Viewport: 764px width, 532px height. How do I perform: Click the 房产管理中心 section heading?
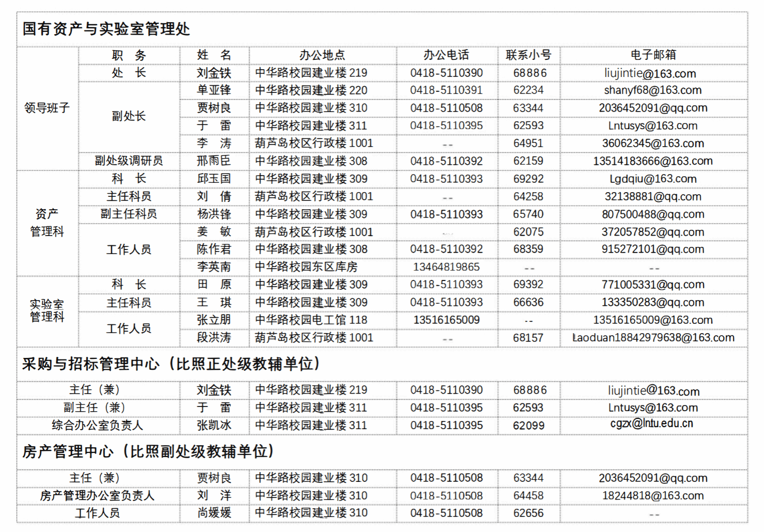(148, 451)
